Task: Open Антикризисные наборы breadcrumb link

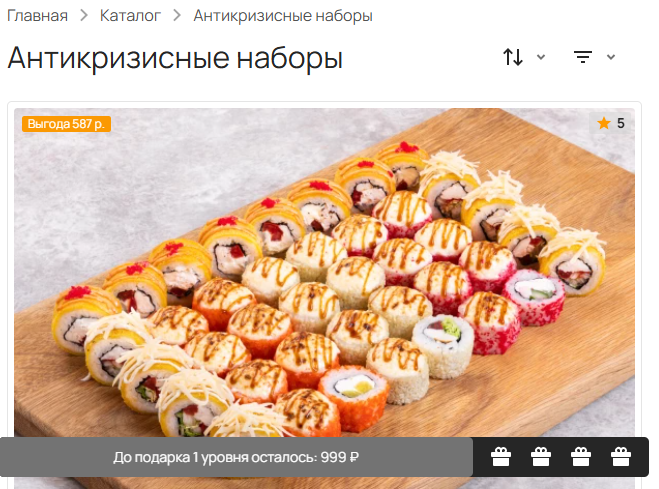Action: click(x=283, y=16)
